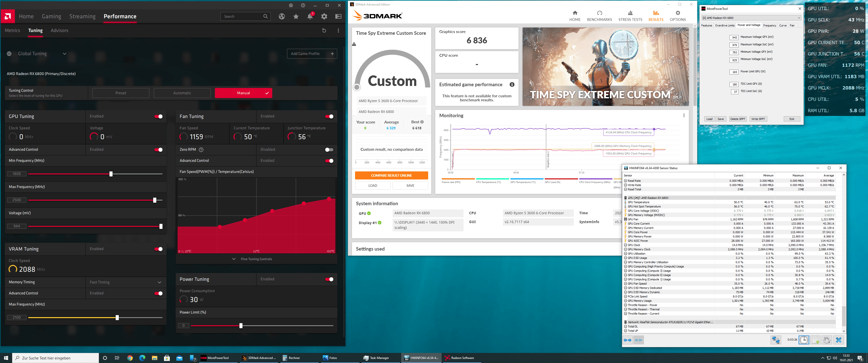The width and height of the screenshot is (868, 363).
Task: Expand the Global Tuning dropdown
Action: [x=64, y=53]
